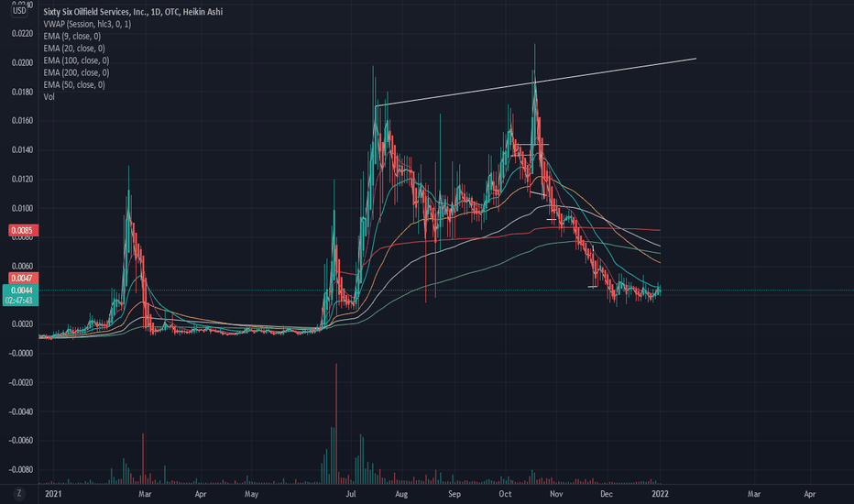Viewport: 854px width, 504px height.
Task: Select the Vol indicator label
Action: (x=49, y=97)
